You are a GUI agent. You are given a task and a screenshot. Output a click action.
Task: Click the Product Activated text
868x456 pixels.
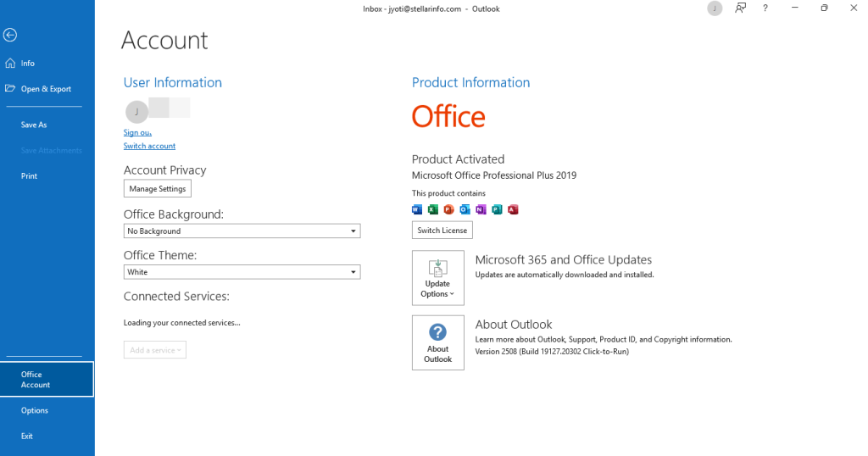tap(458, 159)
